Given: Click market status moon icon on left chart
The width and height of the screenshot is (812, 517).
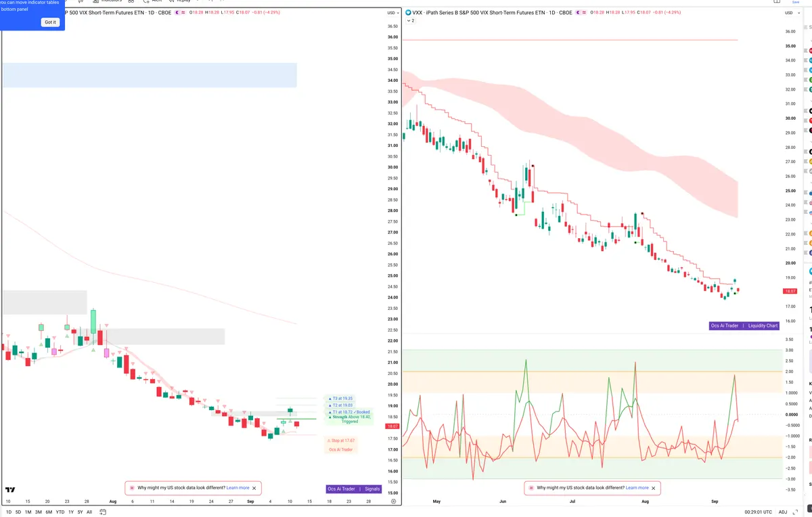Looking at the screenshot, I should pos(177,13).
